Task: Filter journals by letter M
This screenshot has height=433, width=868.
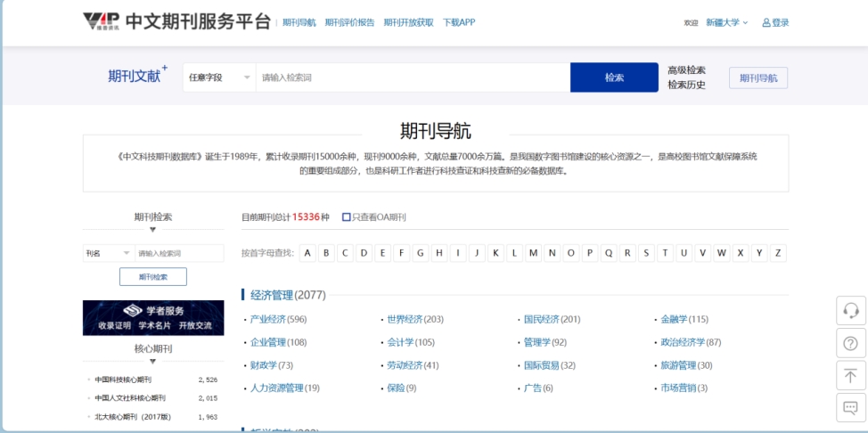Action: (x=533, y=253)
